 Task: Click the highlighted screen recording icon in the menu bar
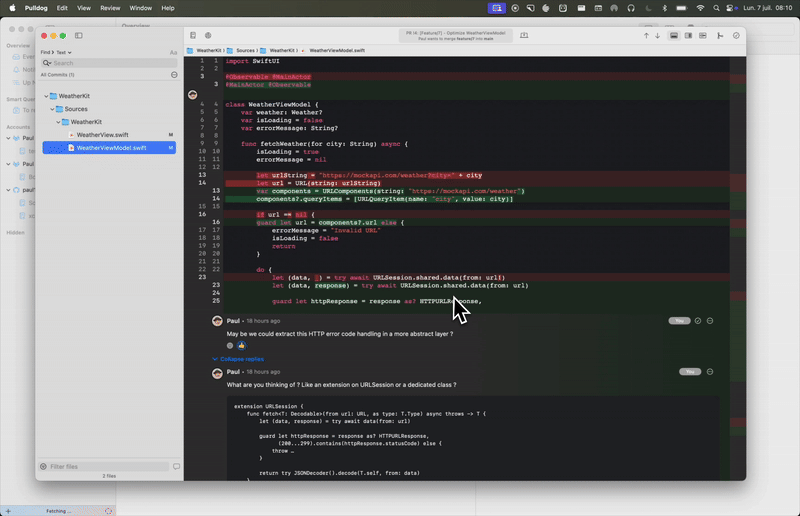coord(496,8)
